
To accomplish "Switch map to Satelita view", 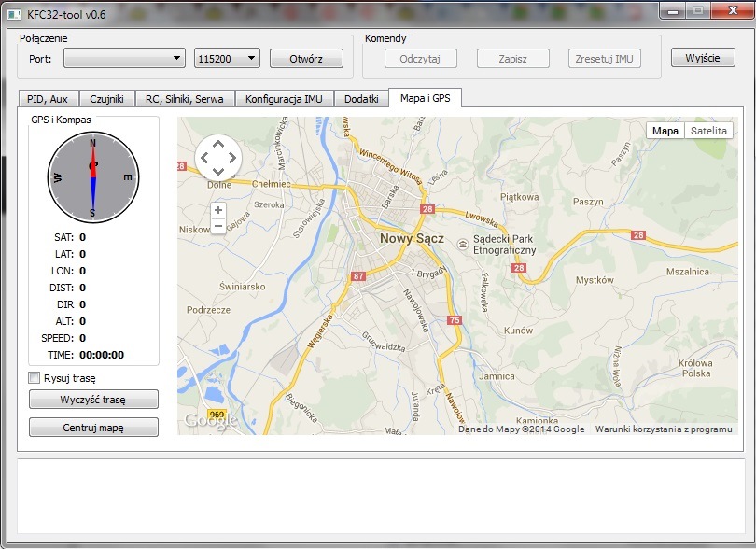I will point(708,131).
